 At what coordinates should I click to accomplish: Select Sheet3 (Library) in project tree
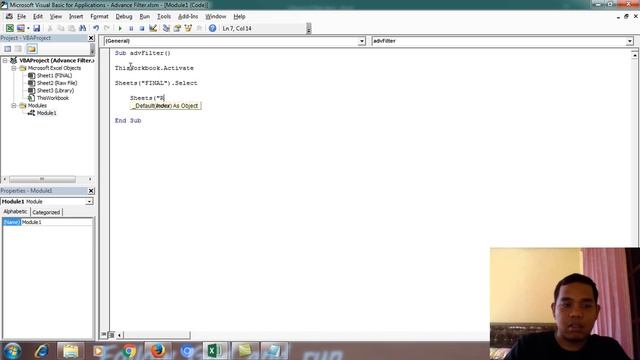pos(56,91)
